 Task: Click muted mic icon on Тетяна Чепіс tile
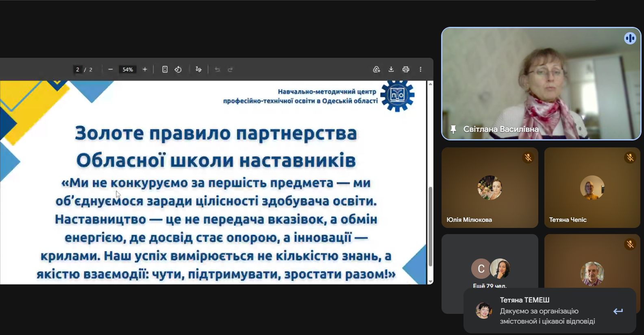(630, 158)
